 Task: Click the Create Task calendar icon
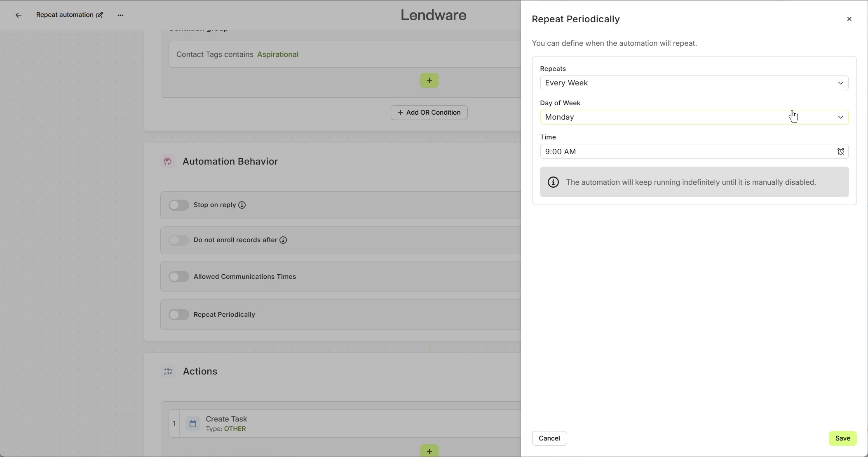(192, 424)
